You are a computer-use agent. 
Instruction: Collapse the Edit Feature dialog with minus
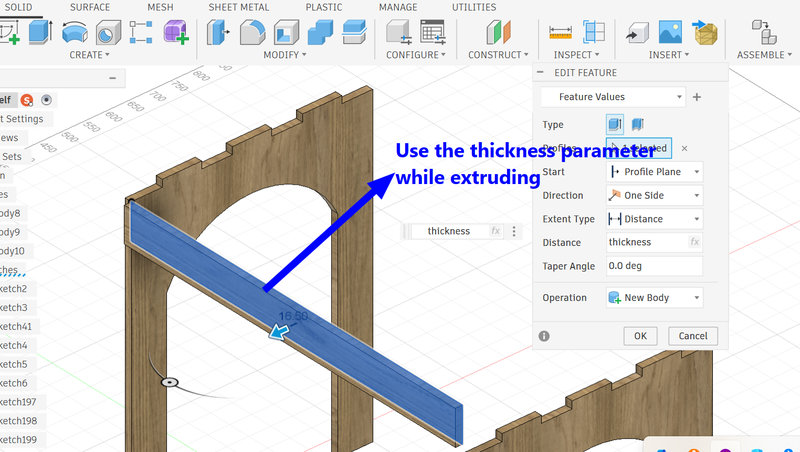[540, 72]
